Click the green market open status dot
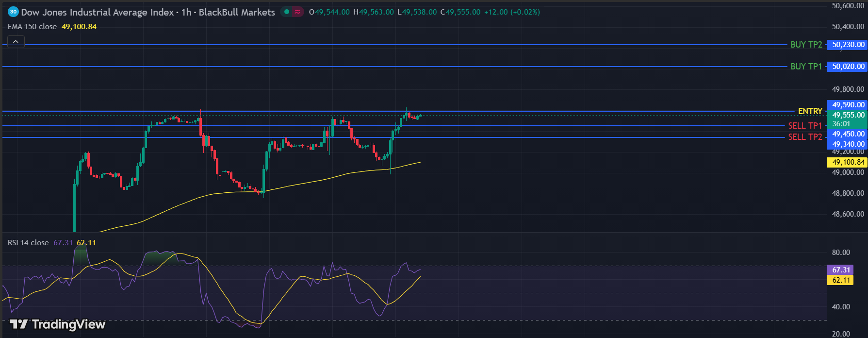Viewport: 868px width, 338px height. point(287,12)
